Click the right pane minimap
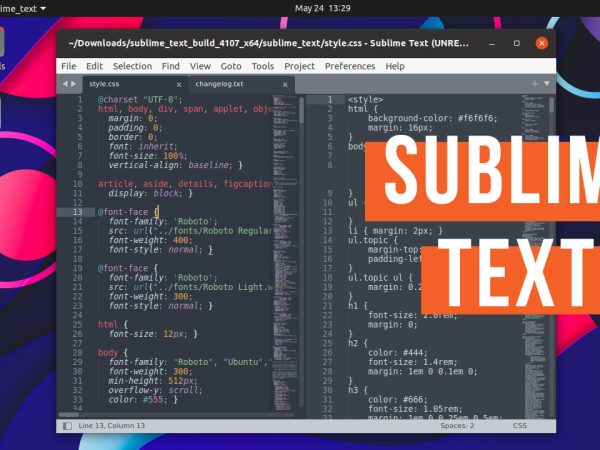The width and height of the screenshot is (600, 450). (535, 256)
